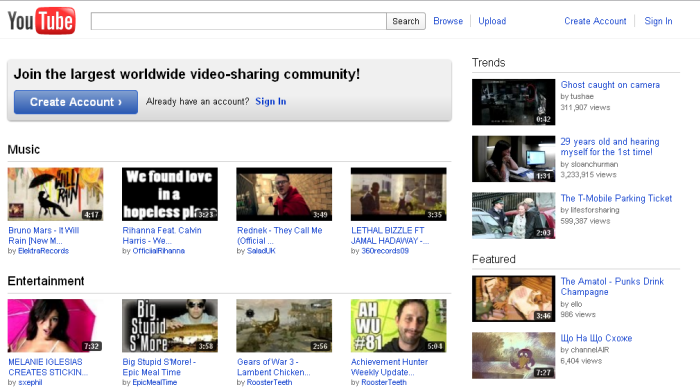The image size is (700, 389).
Task: Open Bruno Mars - It Will Rain title
Action: pyautogui.click(x=44, y=235)
